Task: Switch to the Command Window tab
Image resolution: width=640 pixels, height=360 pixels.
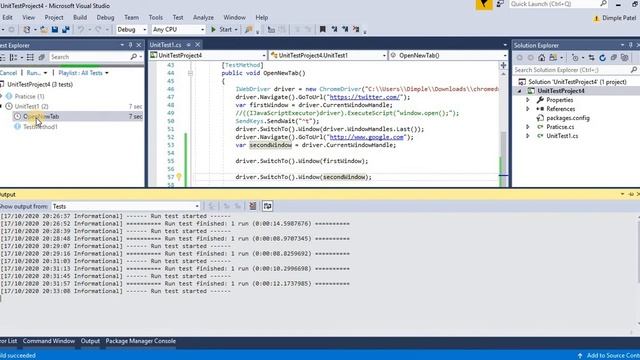Action: [x=49, y=341]
